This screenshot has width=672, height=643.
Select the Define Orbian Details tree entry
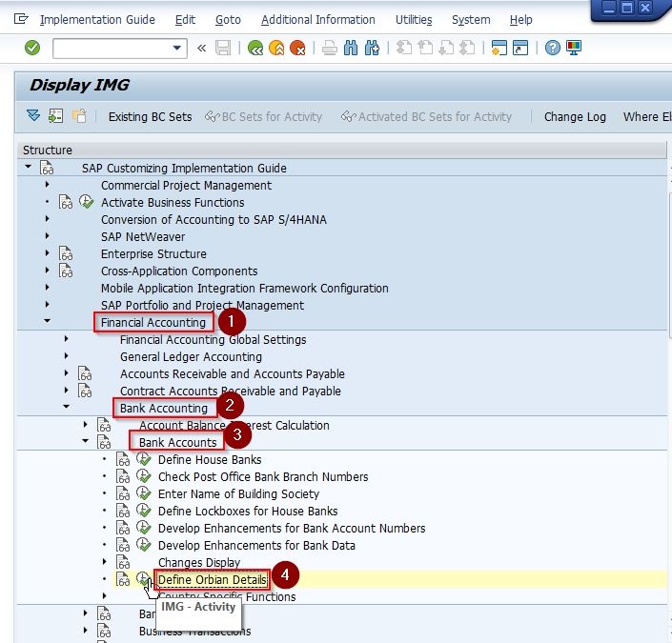coord(213,579)
